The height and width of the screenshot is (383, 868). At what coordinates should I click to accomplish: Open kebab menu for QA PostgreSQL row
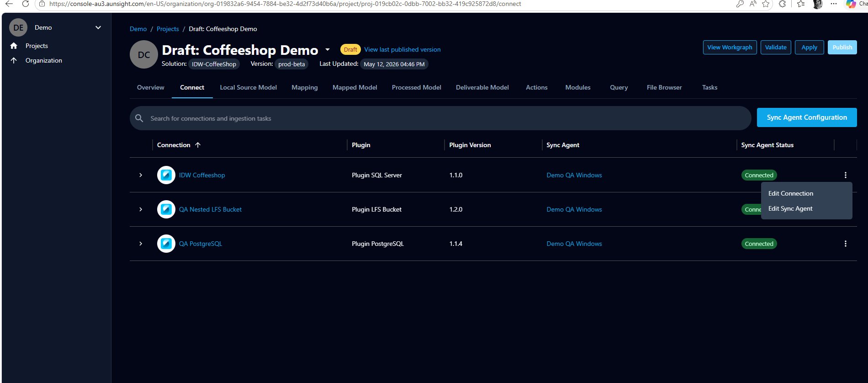coord(846,244)
